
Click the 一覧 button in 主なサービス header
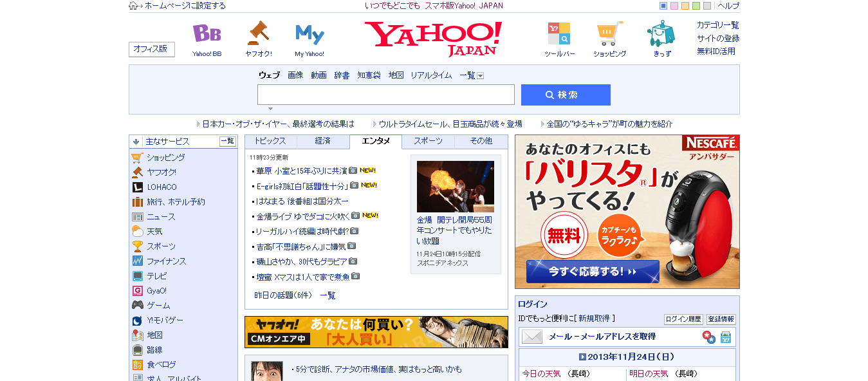click(x=228, y=142)
